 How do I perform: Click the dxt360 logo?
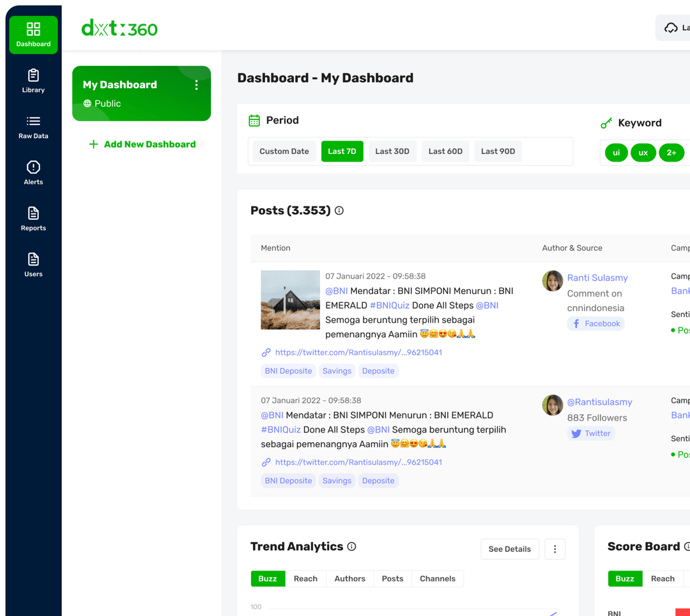coord(119,28)
